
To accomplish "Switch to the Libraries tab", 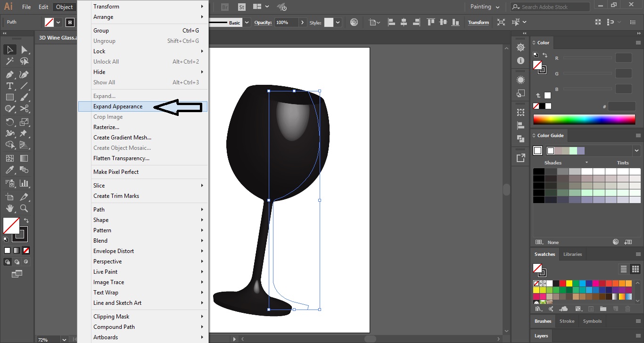I will click(x=572, y=254).
